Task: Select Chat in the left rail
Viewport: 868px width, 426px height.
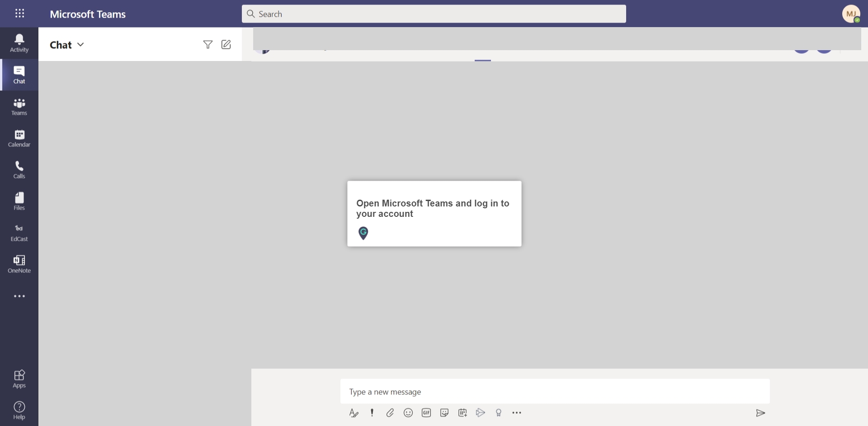Action: [x=19, y=75]
